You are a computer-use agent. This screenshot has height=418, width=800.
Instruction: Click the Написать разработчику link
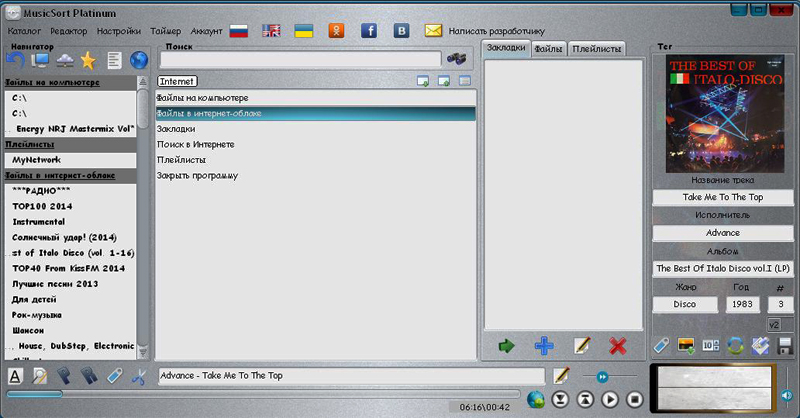pyautogui.click(x=496, y=31)
